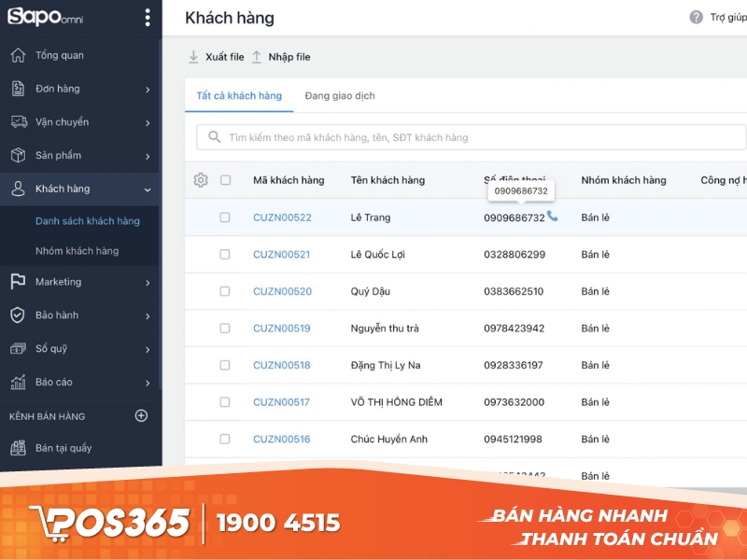Screen dimensions: 747x560
Task: Click the search magnifier icon
Action: (x=215, y=137)
